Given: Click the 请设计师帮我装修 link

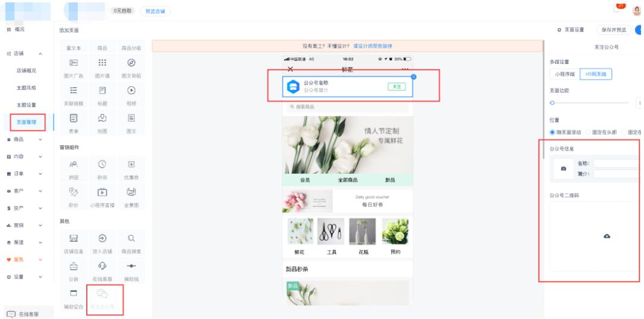Looking at the screenshot, I should click(x=373, y=46).
